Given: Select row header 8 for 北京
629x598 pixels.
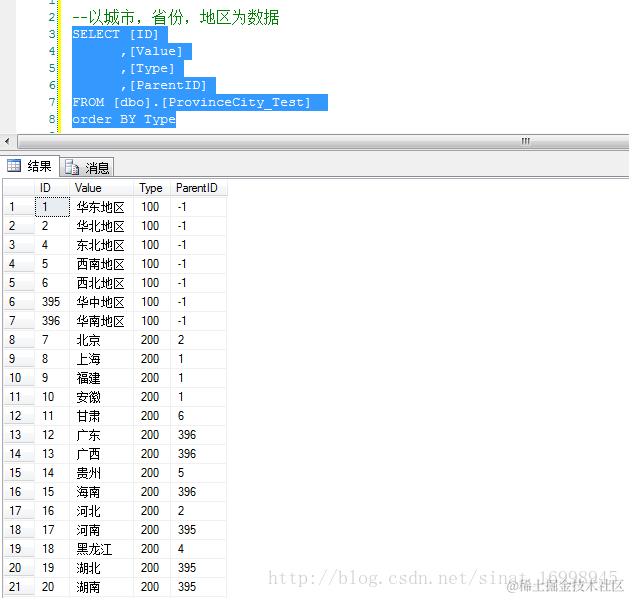Looking at the screenshot, I should (x=19, y=340).
